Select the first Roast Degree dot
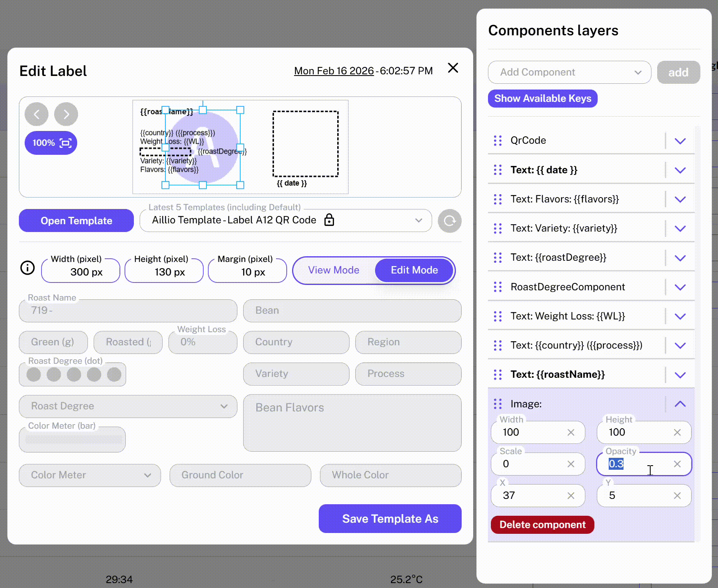 click(x=34, y=374)
